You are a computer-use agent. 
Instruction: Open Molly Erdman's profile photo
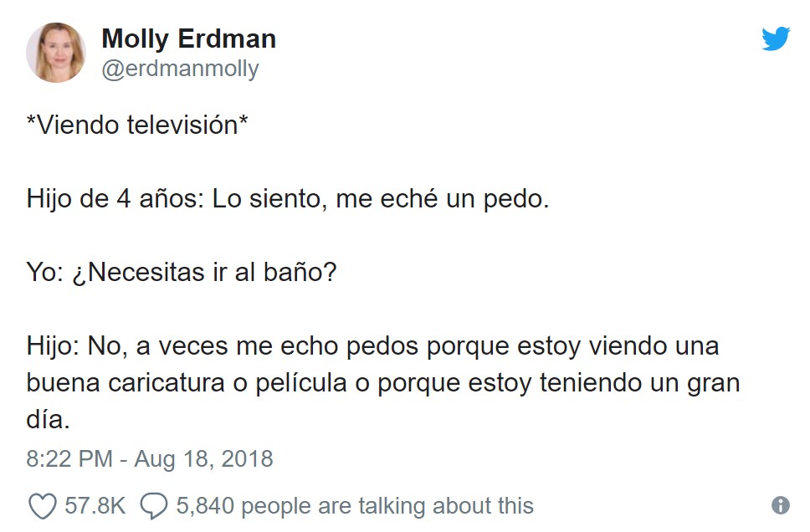(56, 52)
